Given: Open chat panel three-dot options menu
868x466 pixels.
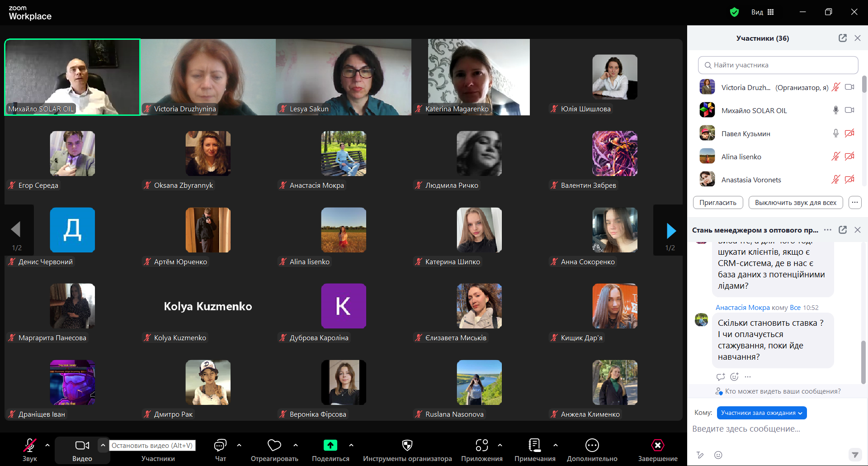Looking at the screenshot, I should (x=828, y=230).
